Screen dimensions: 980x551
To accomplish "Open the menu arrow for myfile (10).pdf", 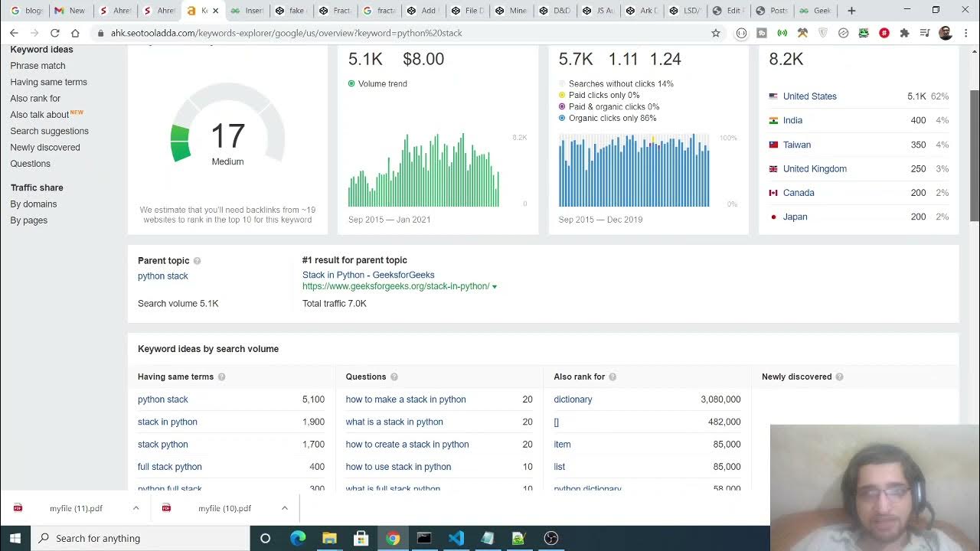I will [284, 508].
